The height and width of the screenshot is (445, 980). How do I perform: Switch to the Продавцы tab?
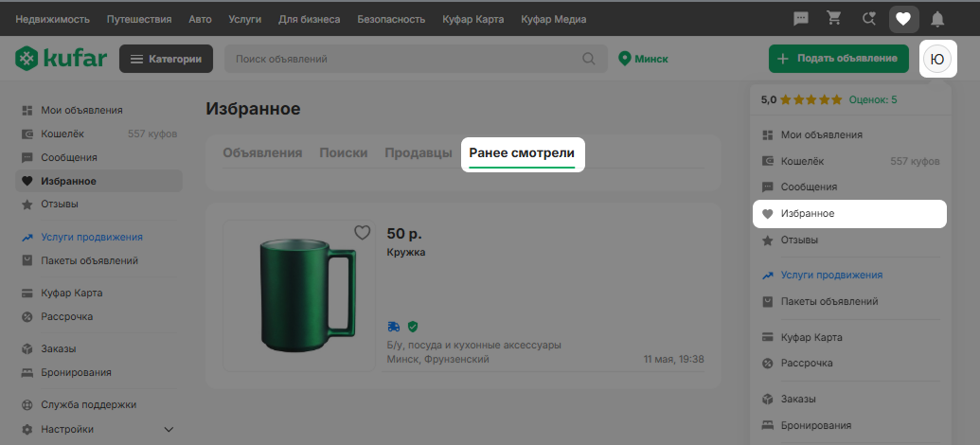(x=419, y=153)
